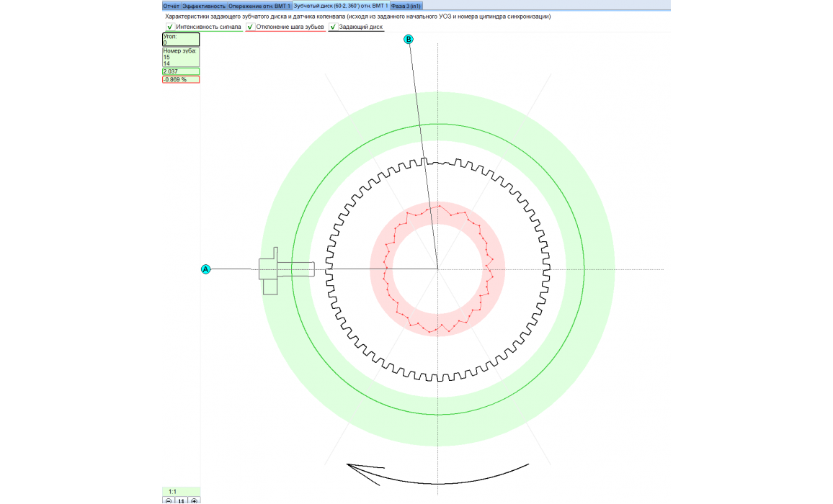Image resolution: width=833 pixels, height=504 pixels.
Task: Click the 'Номер зуба' tooth number box
Action: [180, 57]
